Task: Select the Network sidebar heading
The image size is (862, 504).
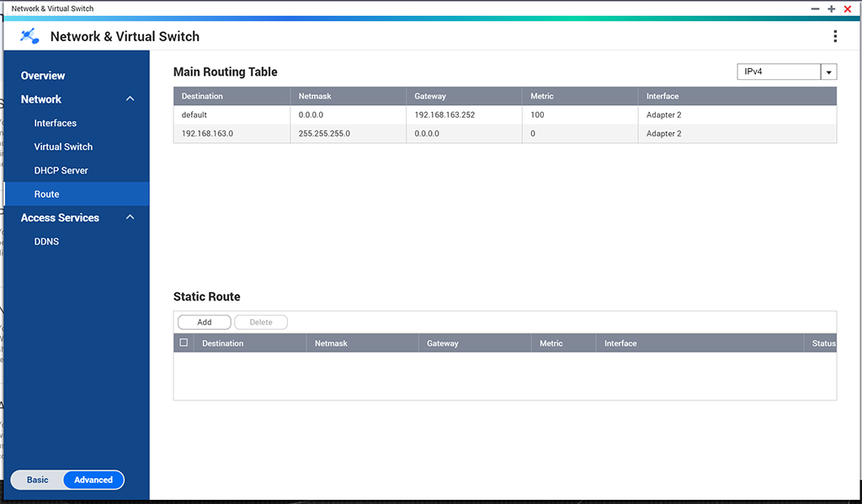Action: coord(41,99)
